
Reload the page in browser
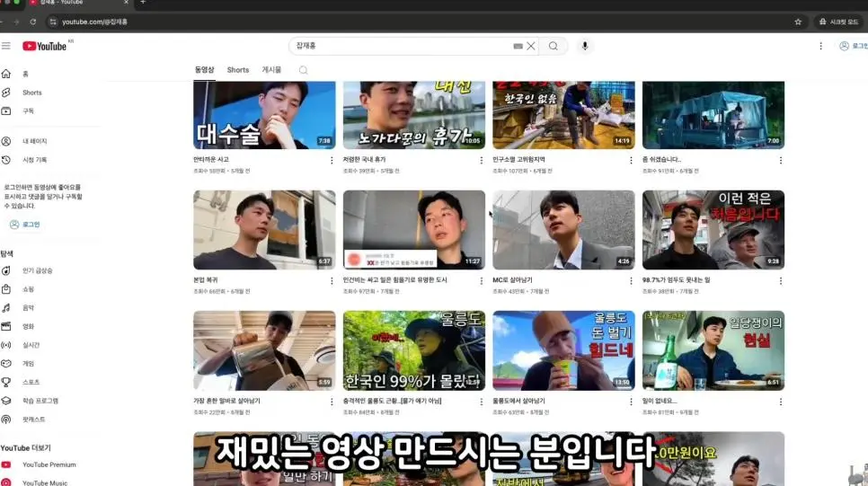click(33, 22)
